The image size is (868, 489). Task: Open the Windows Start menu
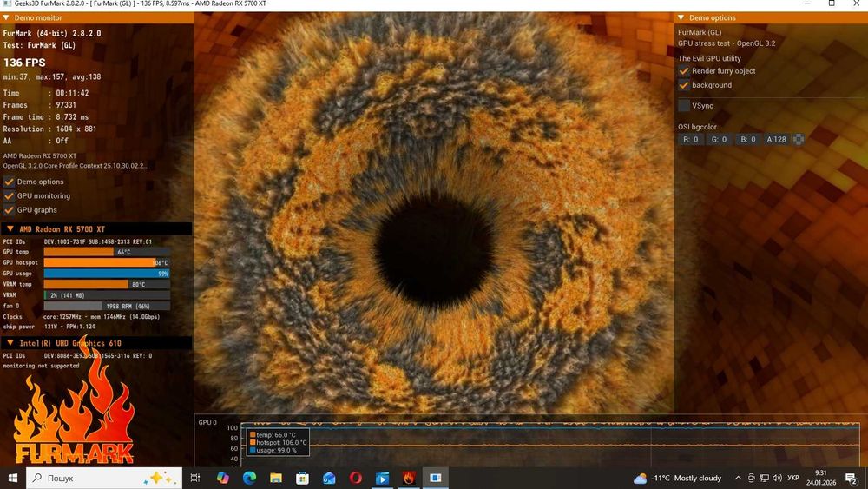click(13, 478)
